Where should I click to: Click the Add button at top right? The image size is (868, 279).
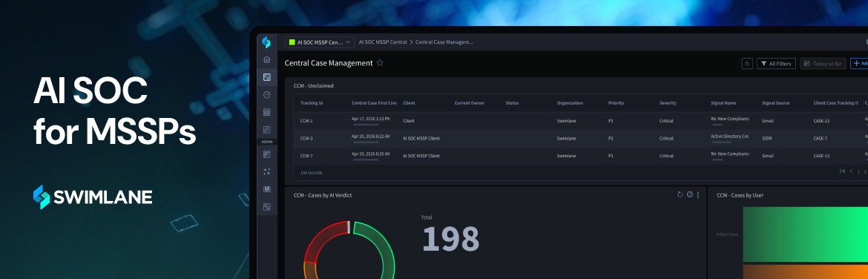coord(859,64)
